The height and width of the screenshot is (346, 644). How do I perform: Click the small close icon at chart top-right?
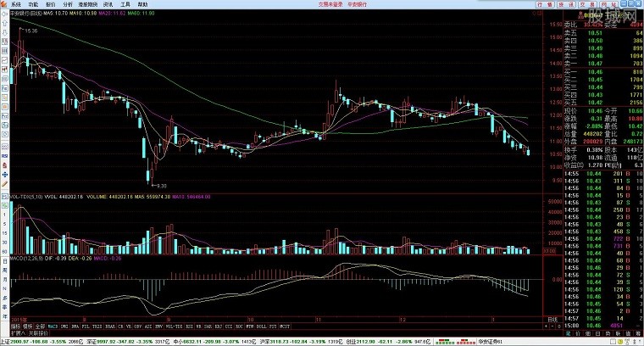(x=539, y=14)
